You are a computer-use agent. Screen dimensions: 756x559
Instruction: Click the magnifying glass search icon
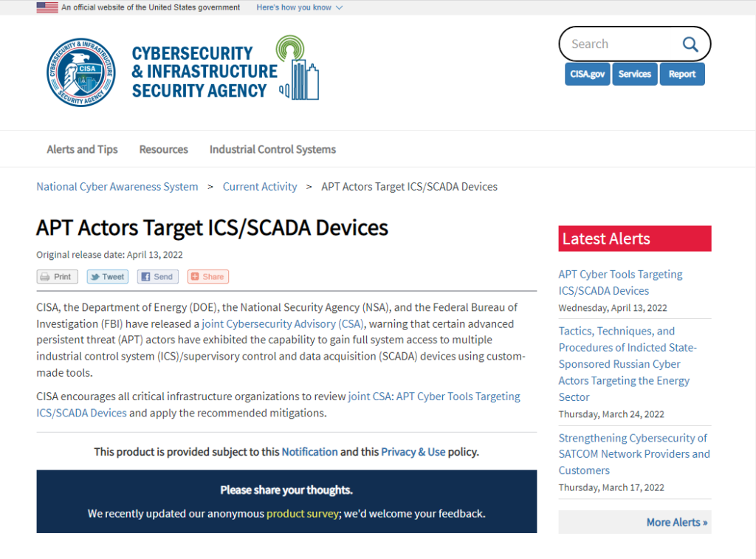690,44
